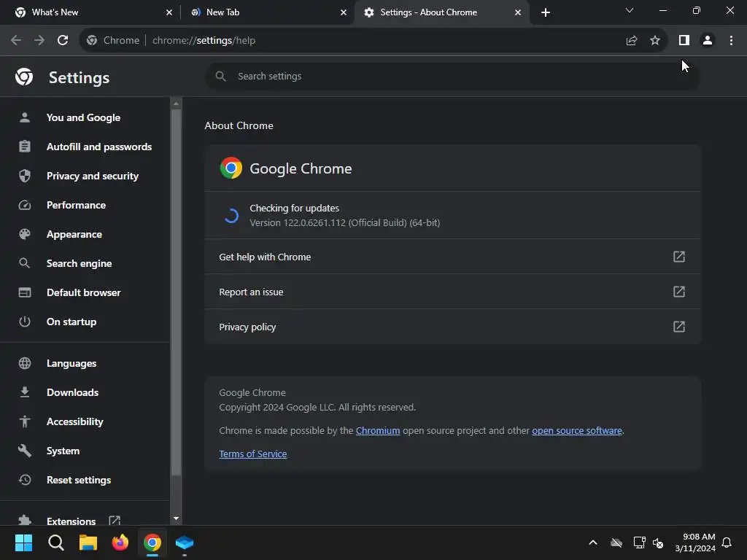747x560 pixels.
Task: Open the Windows Start menu
Action: click(x=23, y=542)
